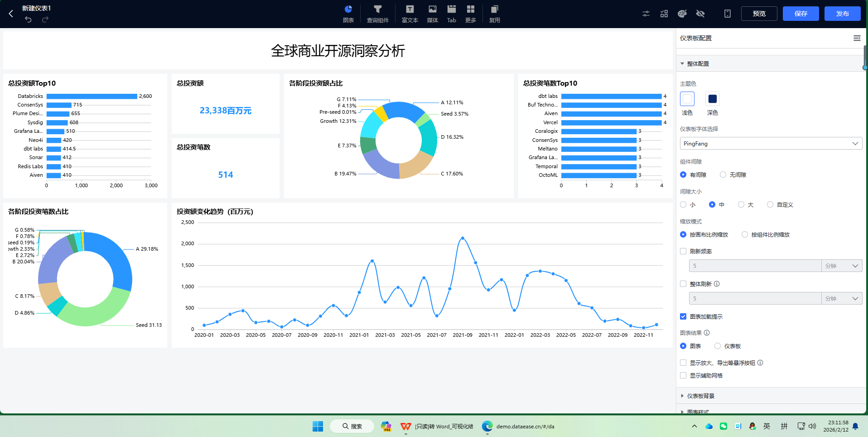Open the notification bell in the tray

[855, 426]
